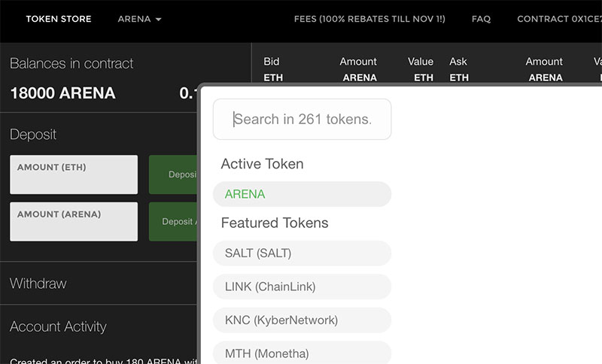Click the Amount ARENA header beside Ask

[544, 69]
